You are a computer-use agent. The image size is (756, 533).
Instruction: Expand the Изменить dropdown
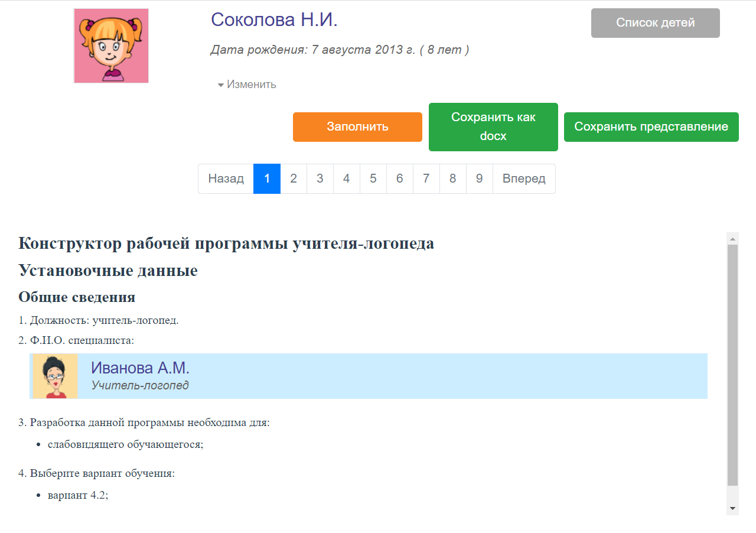tap(247, 84)
